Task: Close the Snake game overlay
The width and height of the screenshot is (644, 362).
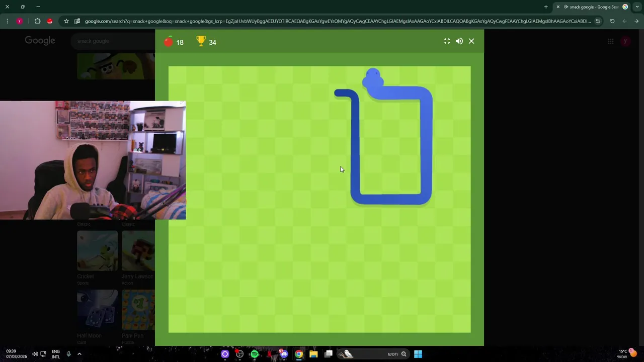Action: click(471, 41)
